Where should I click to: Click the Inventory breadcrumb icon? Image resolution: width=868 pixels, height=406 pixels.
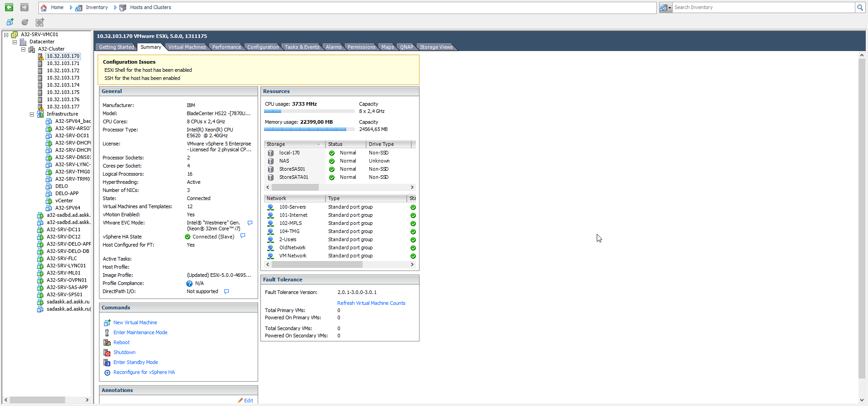click(79, 8)
